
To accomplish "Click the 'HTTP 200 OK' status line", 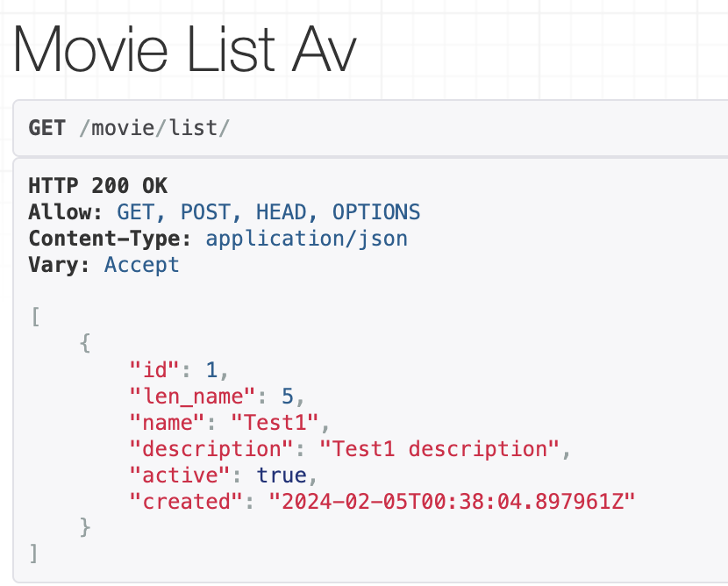I will (x=98, y=186).
